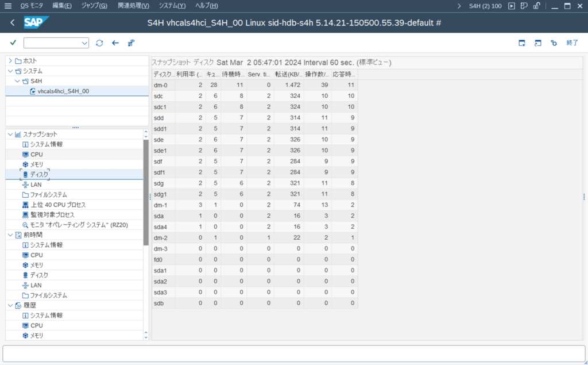Viewport: 588px width, 365px height.
Task: Click the hierarchy settings toolbar icon
Action: (x=131, y=43)
